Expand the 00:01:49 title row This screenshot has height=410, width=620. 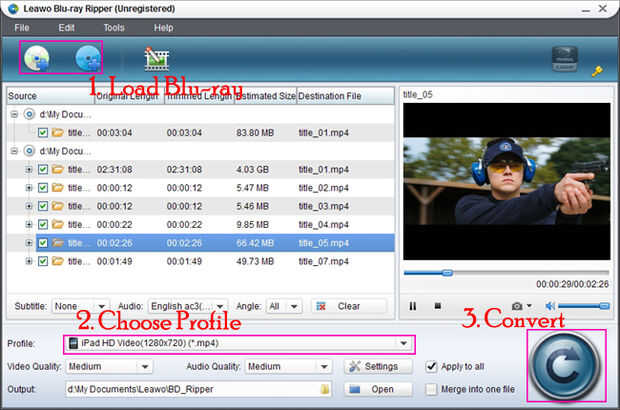28,261
